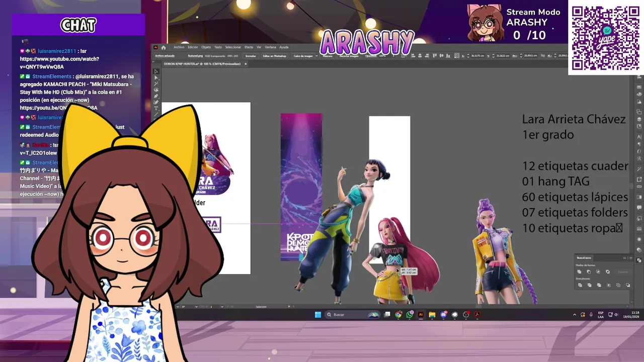The image size is (644, 362).
Task: Open Task View on the taskbar
Action: [387, 315]
